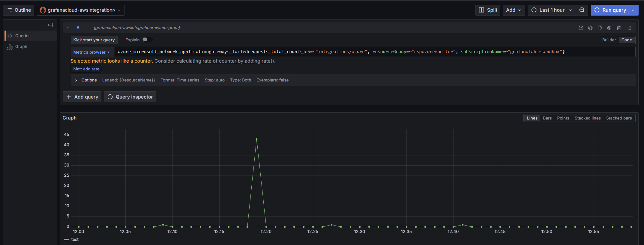
Task: Click the zoom out time range icon
Action: (582, 10)
